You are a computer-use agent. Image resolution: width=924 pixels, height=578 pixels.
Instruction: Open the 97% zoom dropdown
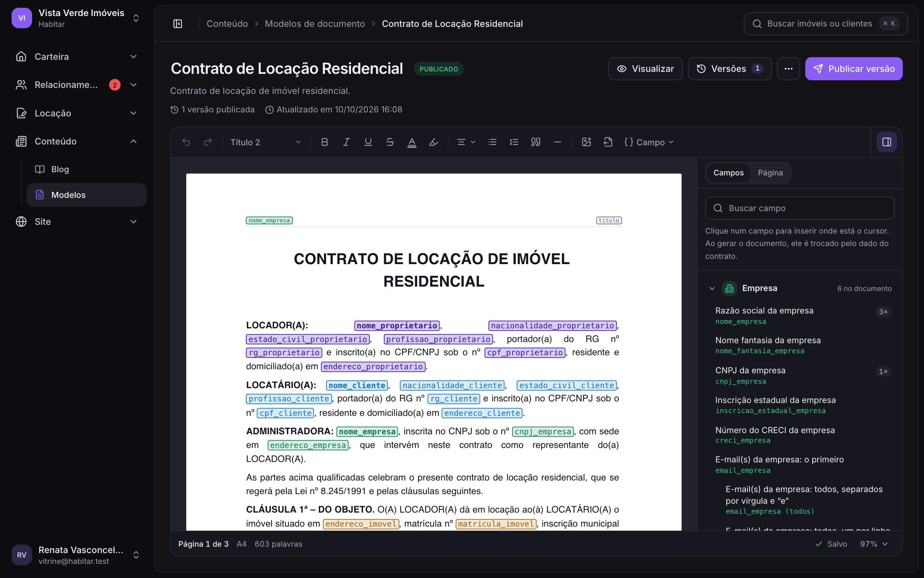point(873,544)
